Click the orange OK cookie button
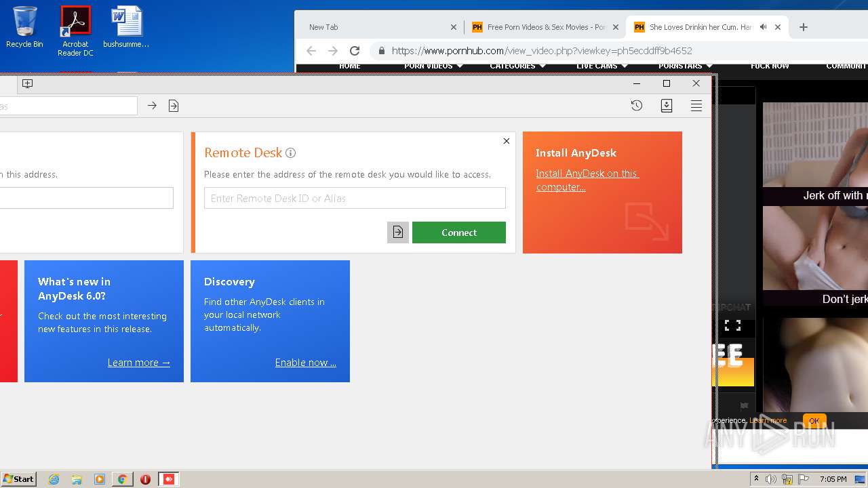868x488 pixels. tap(814, 421)
